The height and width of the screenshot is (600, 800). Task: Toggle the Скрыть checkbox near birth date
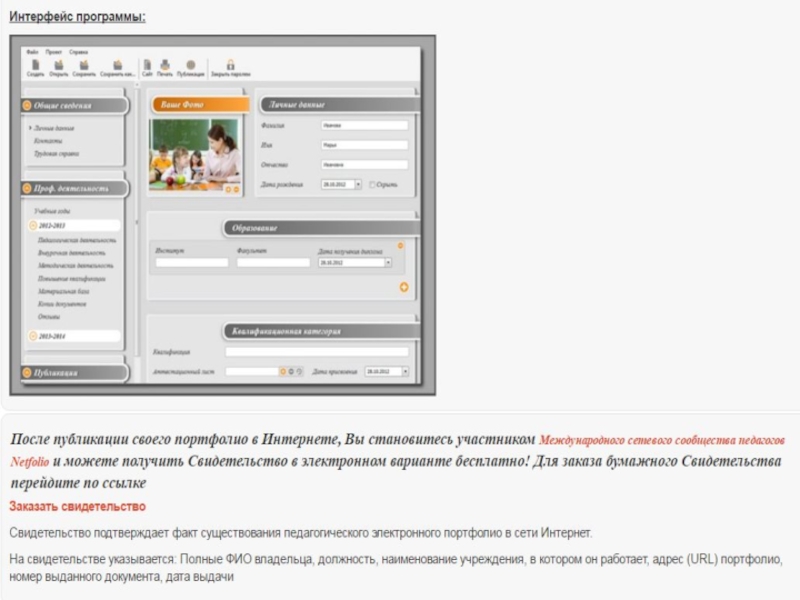[x=373, y=185]
